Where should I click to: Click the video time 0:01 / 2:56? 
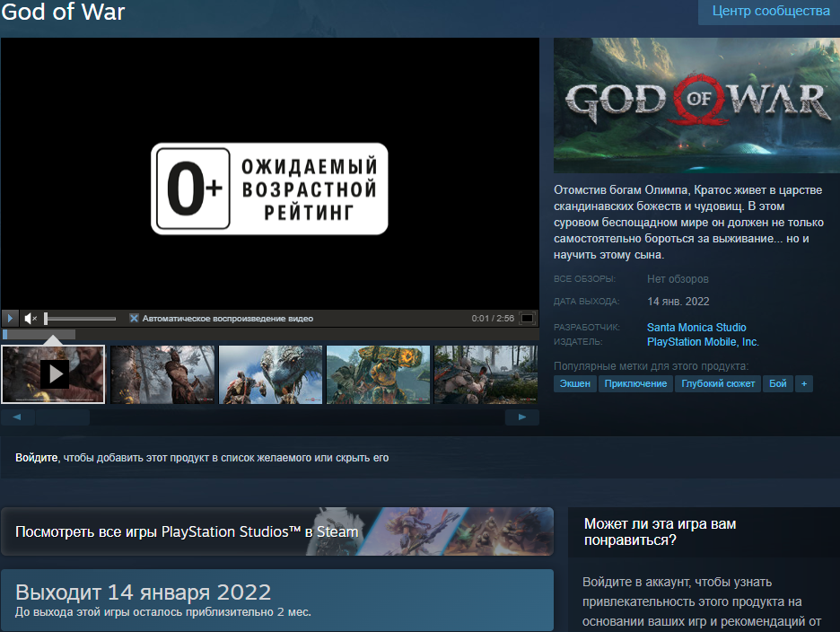pos(493,319)
